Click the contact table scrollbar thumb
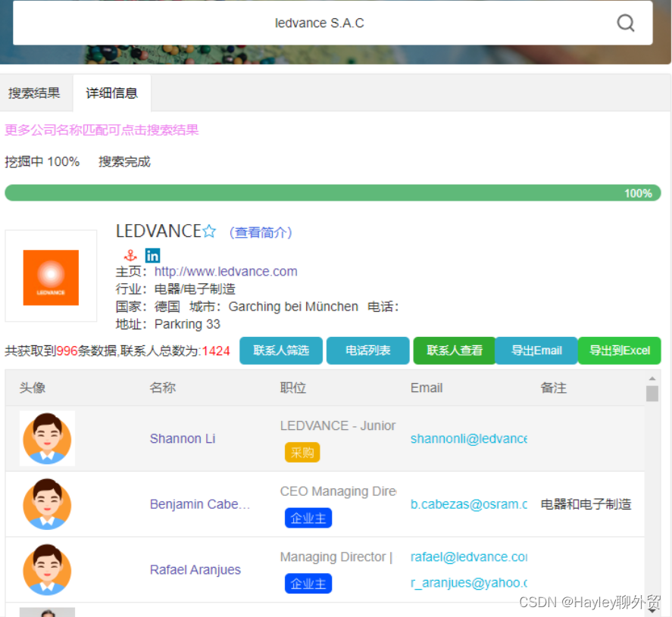 652,394
